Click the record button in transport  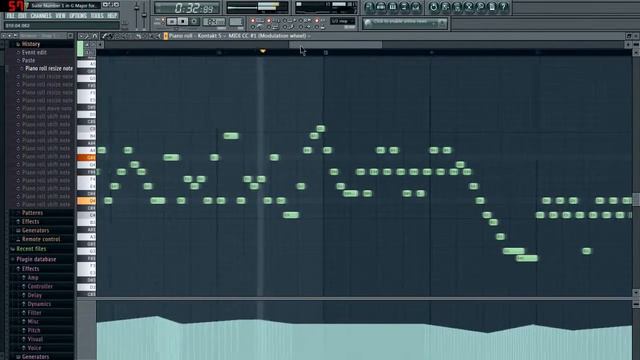194,21
